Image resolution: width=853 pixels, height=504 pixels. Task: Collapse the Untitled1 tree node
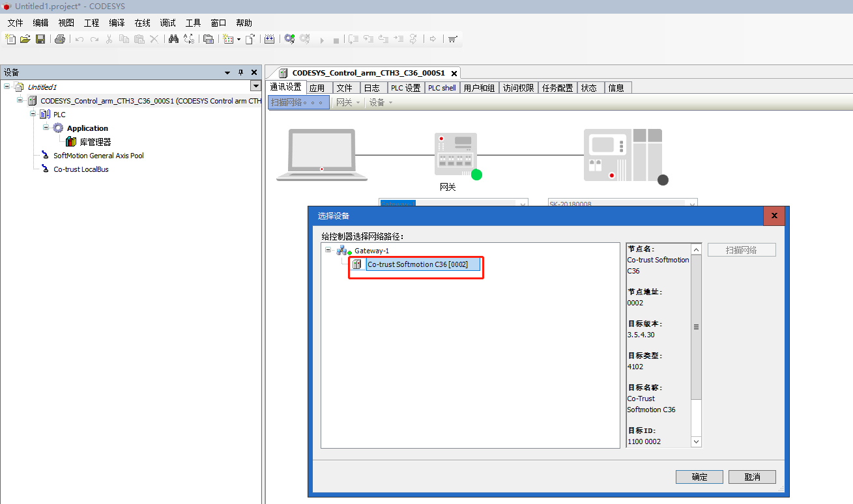7,86
